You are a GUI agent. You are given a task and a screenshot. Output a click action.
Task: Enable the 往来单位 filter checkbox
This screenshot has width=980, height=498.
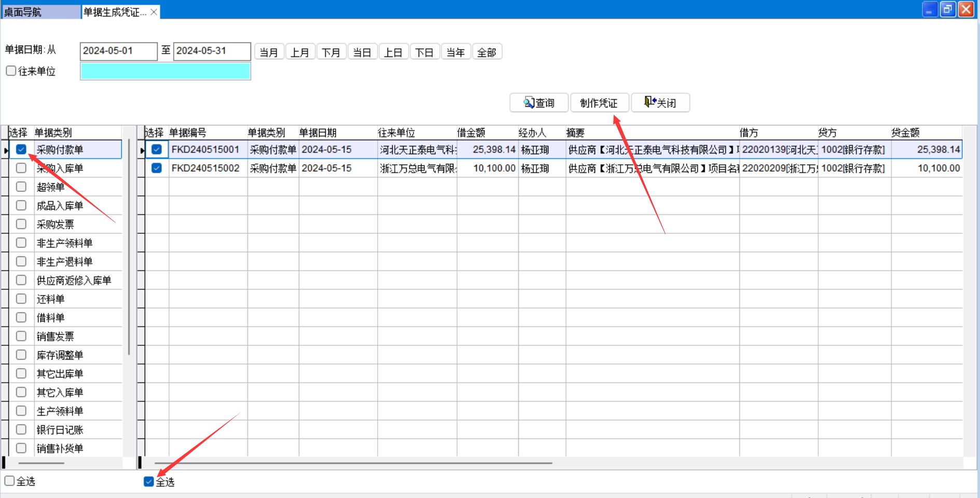click(11, 71)
